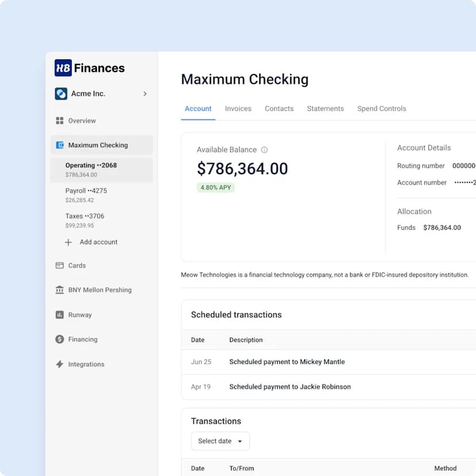Screen dimensions: 476x476
Task: Click the 4.80% APY badge
Action: (x=216, y=187)
